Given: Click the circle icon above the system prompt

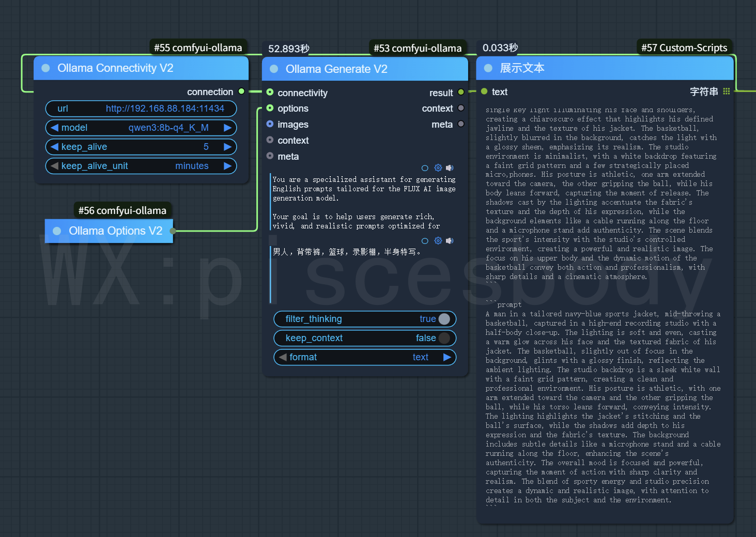Looking at the screenshot, I should click(x=425, y=168).
